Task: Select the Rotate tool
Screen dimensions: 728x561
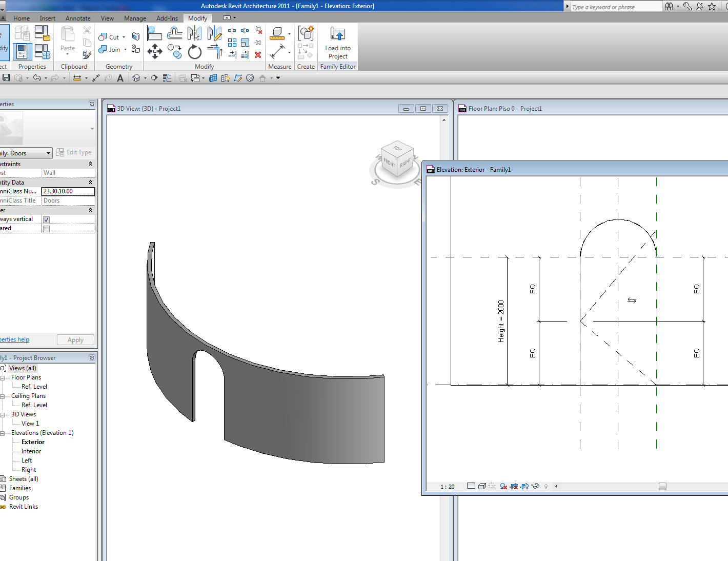Action: 195,51
